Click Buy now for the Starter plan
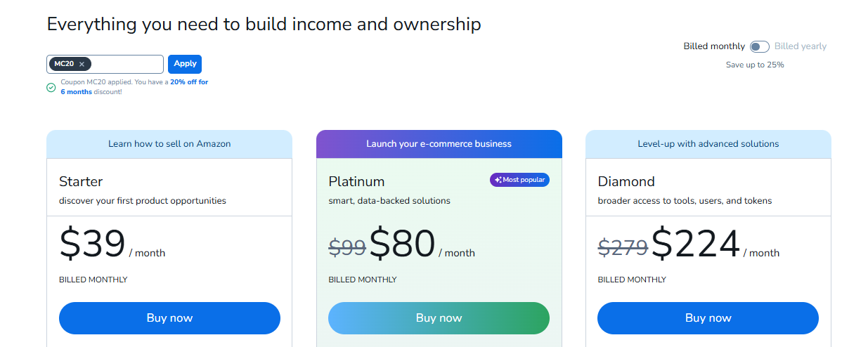The image size is (868, 347). point(169,318)
